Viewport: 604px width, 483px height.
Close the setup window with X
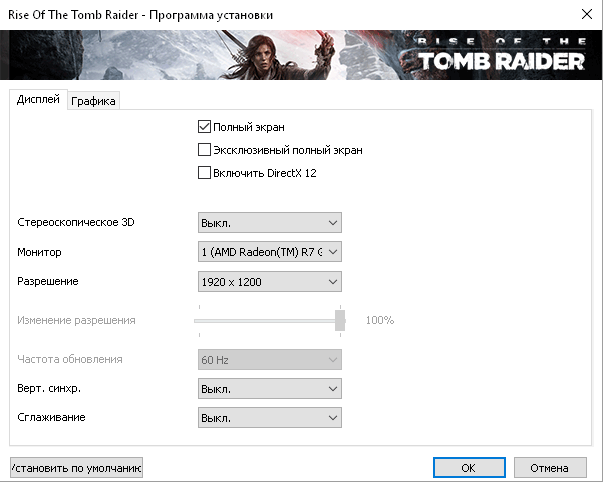[x=587, y=15]
